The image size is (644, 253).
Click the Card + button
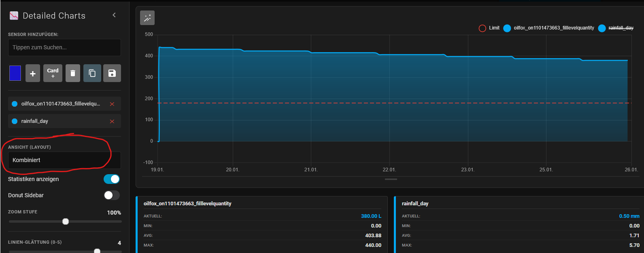(x=53, y=73)
